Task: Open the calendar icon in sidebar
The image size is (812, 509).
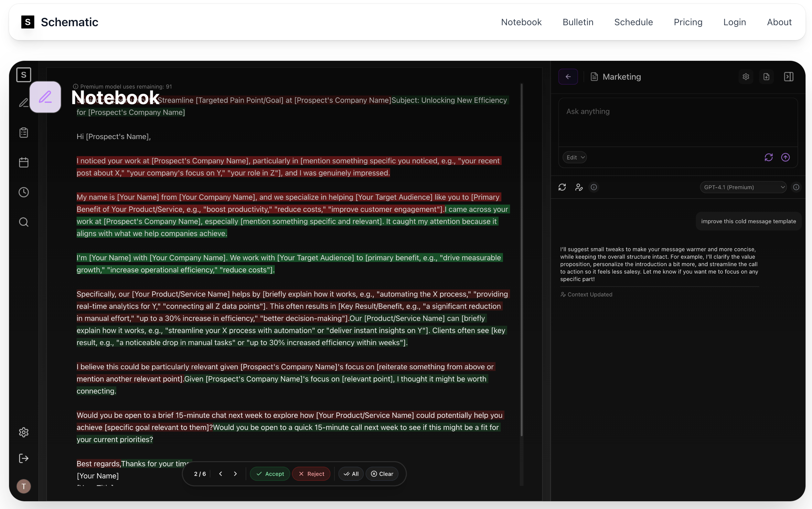Action: pos(24,162)
